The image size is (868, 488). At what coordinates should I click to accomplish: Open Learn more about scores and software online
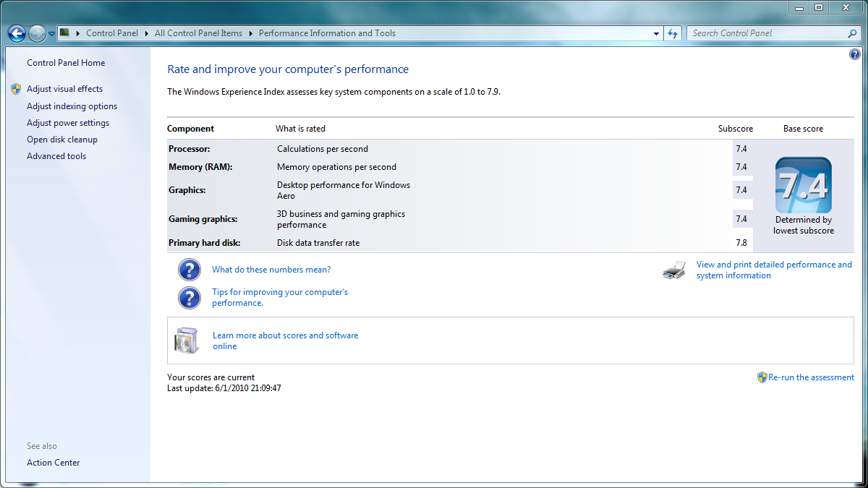coord(286,341)
